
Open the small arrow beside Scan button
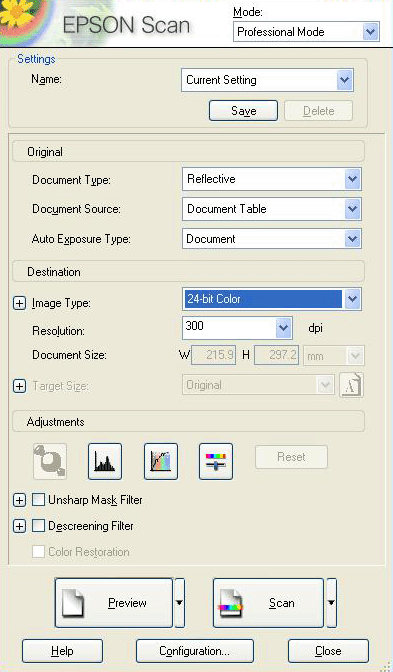(331, 603)
